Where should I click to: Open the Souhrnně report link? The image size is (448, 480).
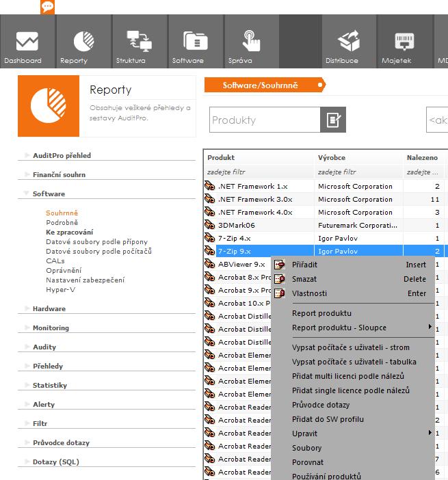62,213
